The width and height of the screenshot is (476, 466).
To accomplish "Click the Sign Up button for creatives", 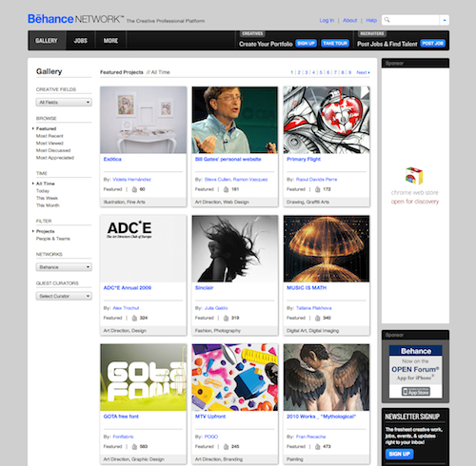I will (x=306, y=44).
